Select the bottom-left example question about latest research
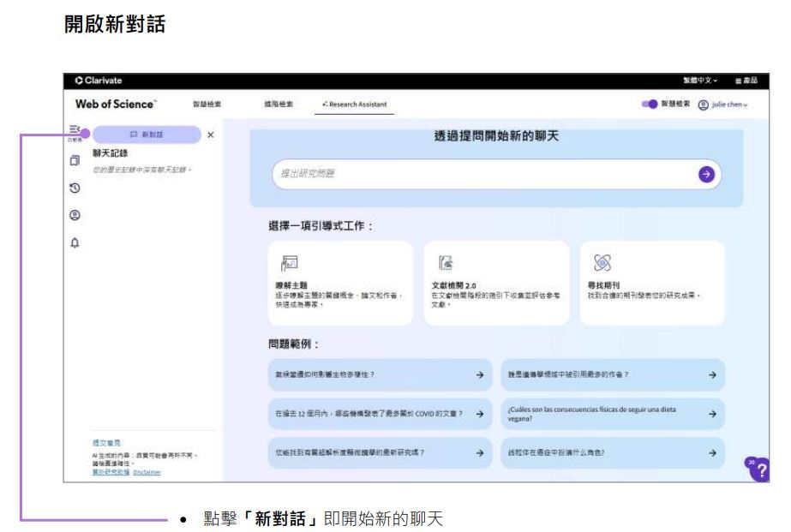 380,453
